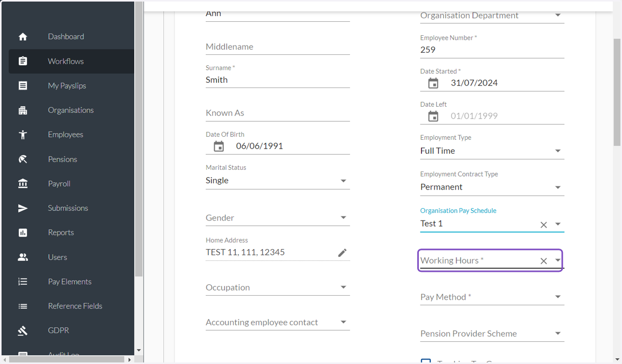622x364 pixels.
Task: Click the Employees person icon
Action: (x=23, y=135)
